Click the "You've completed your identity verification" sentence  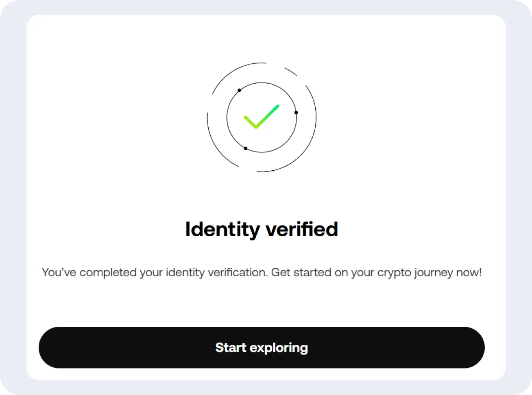[155, 272]
